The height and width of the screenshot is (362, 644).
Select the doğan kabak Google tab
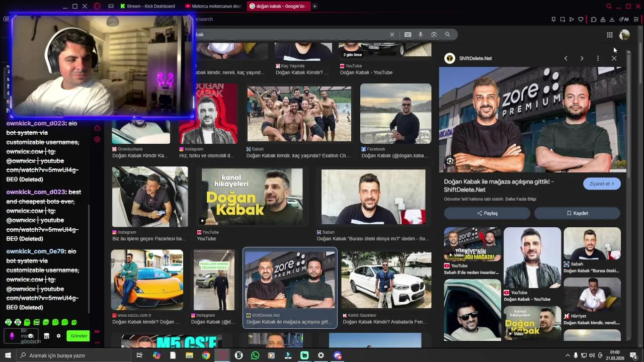279,6
